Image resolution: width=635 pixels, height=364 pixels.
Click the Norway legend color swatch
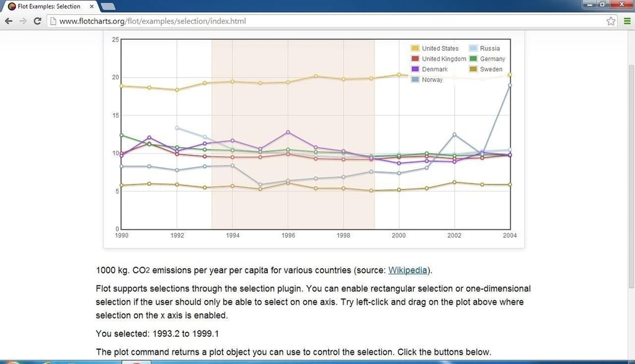click(415, 80)
